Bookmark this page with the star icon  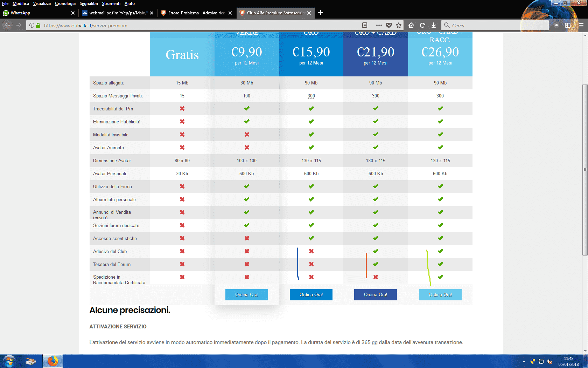399,25
